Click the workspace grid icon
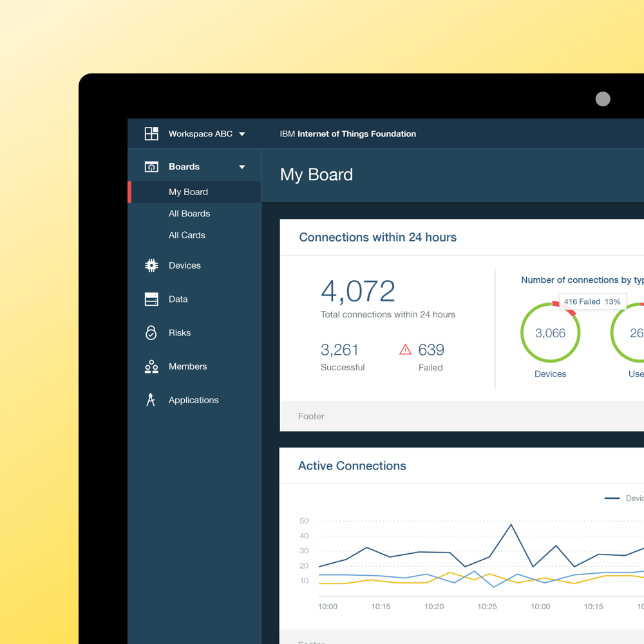 pyautogui.click(x=151, y=134)
